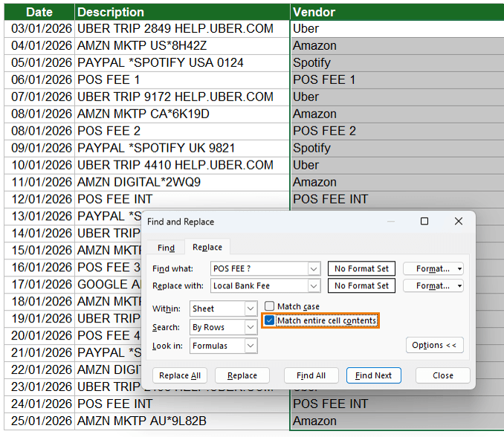Select Amazon vendor cell in 25/01/2026 row
504x437 pixels.
[397, 421]
